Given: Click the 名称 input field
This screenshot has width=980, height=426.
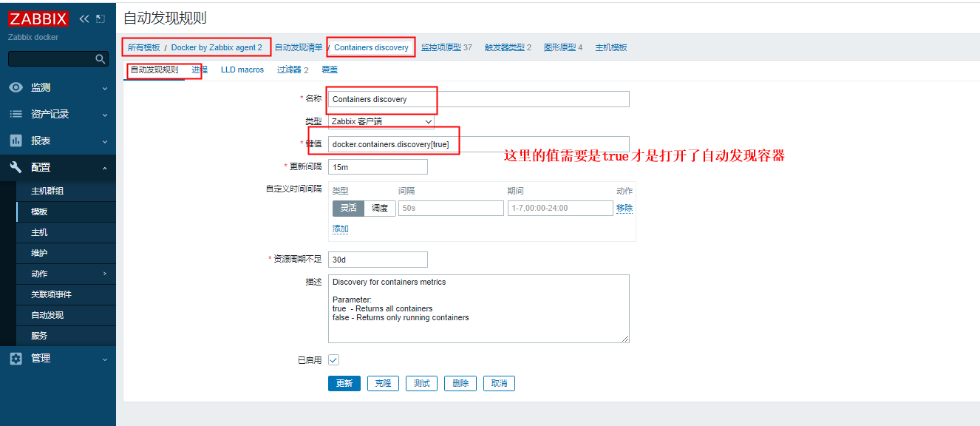Looking at the screenshot, I should click(x=479, y=99).
